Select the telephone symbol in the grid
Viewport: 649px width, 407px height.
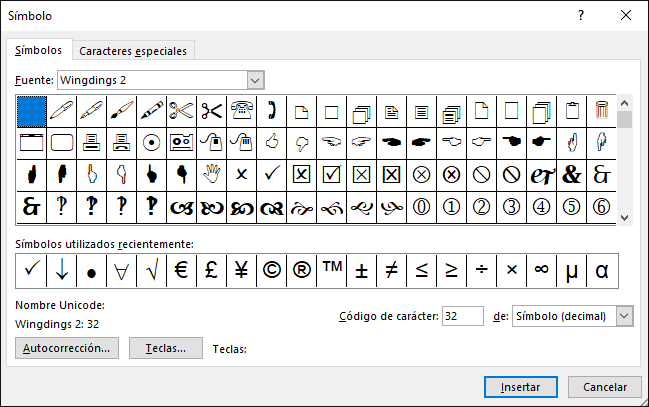point(242,110)
